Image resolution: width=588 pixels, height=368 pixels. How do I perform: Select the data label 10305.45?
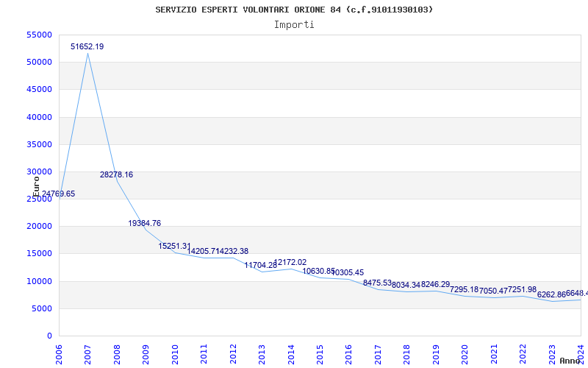[348, 272]
